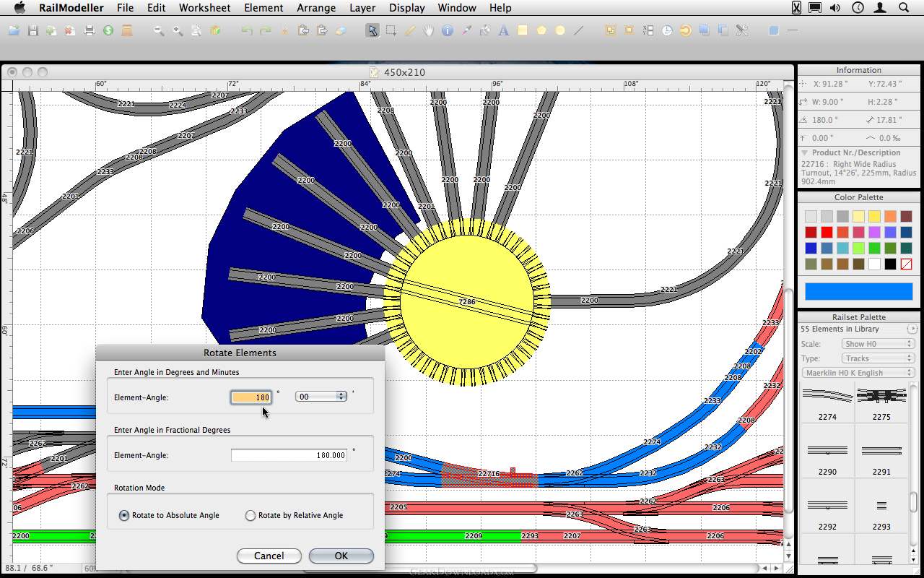Viewport: 924px width, 578px height.
Task: Click the Cut scissors icon
Action: tap(284, 30)
